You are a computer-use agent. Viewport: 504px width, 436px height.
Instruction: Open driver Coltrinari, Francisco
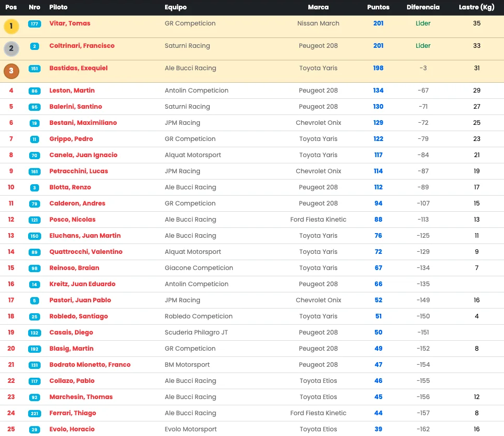pos(82,46)
